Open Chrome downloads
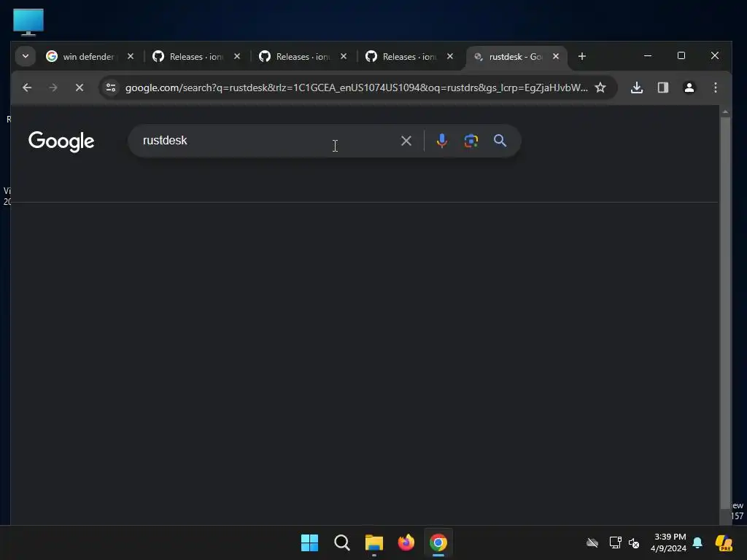The height and width of the screenshot is (560, 747). point(637,87)
